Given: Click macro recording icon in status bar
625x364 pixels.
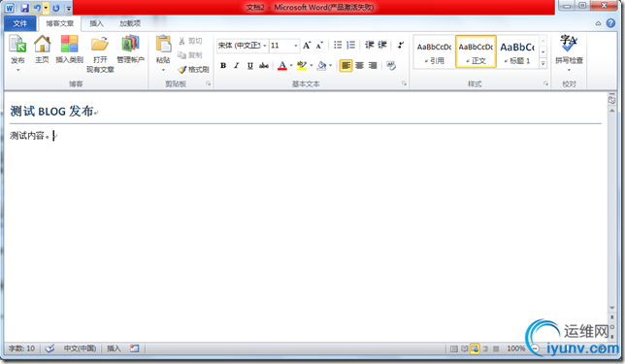Looking at the screenshot, I should click(x=135, y=348).
